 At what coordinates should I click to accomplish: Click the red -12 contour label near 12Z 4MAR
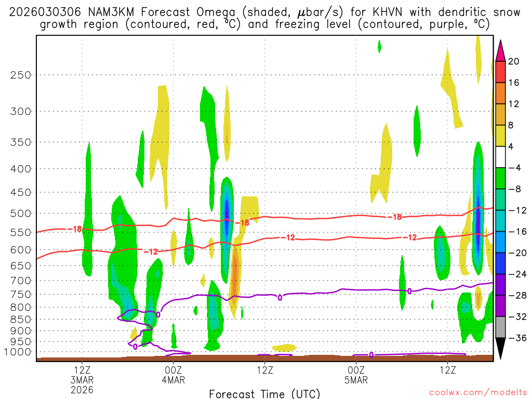click(288, 237)
